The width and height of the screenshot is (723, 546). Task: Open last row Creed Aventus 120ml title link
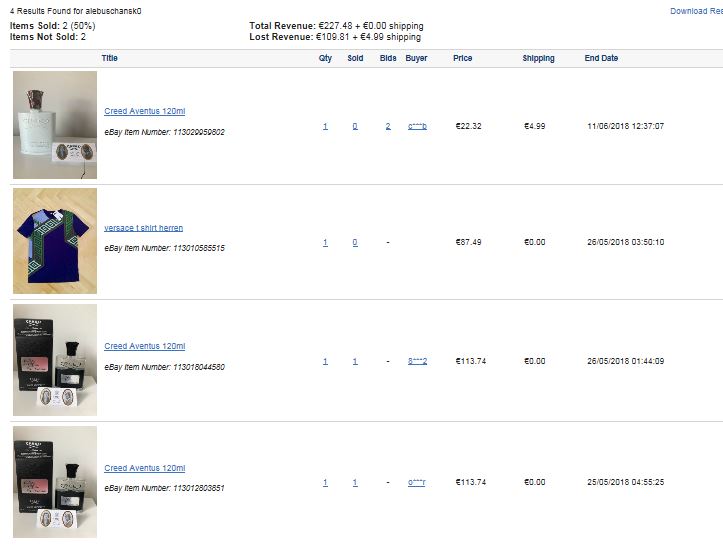144,468
